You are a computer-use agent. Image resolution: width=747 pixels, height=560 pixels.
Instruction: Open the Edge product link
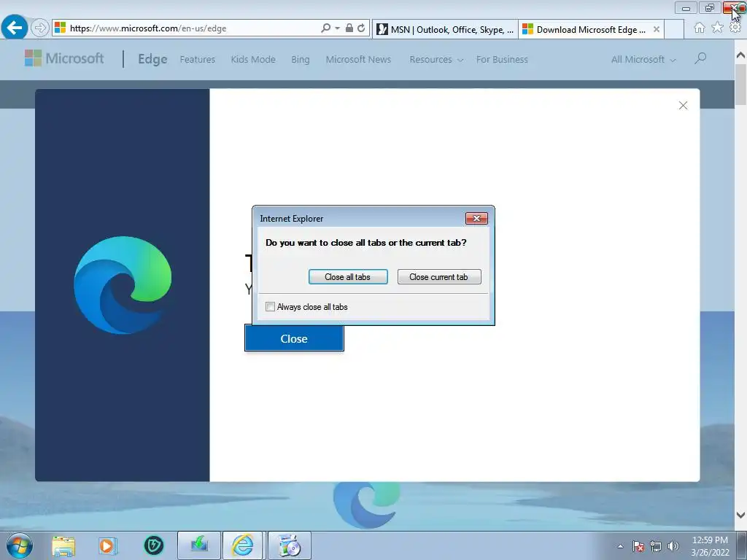coord(152,59)
